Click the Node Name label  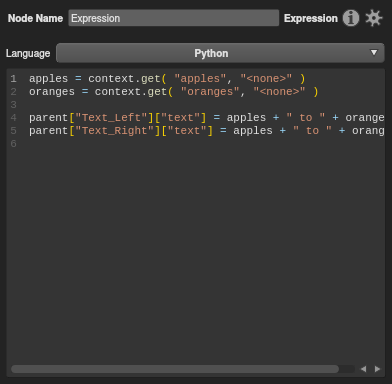[35, 18]
